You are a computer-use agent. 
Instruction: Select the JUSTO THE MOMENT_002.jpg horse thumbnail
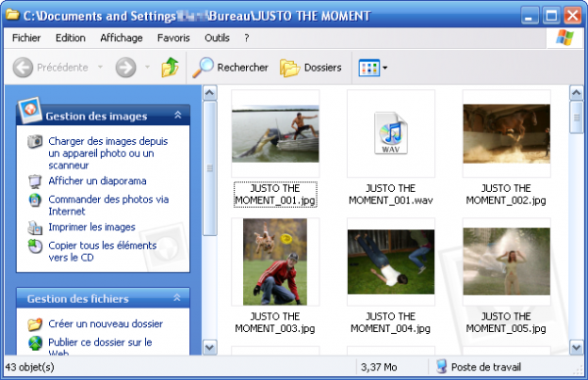(507, 134)
